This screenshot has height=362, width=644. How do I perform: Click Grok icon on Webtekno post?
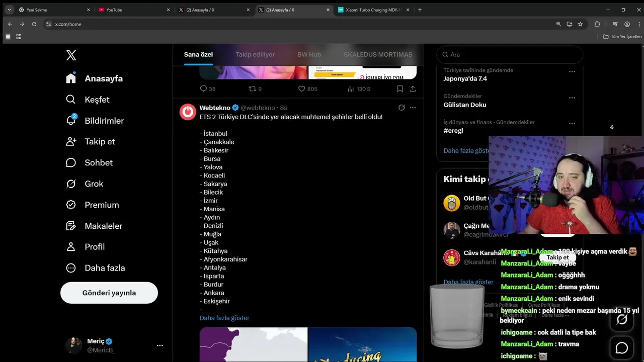coord(401,108)
